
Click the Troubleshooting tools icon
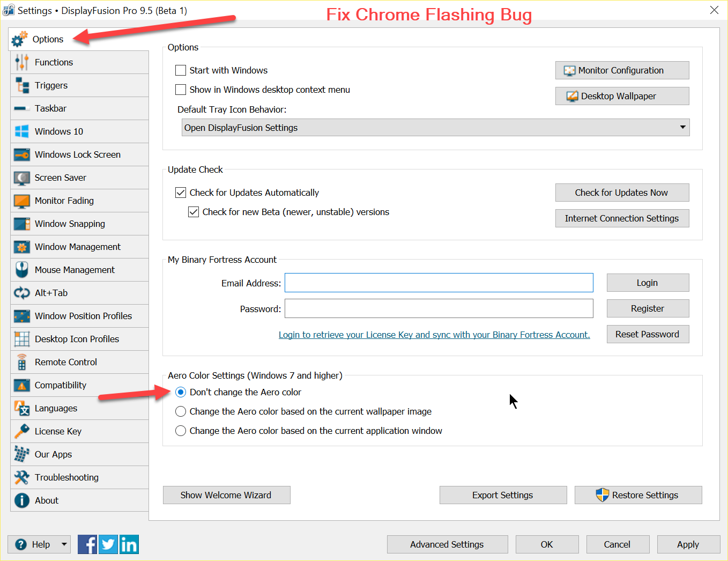[21, 477]
